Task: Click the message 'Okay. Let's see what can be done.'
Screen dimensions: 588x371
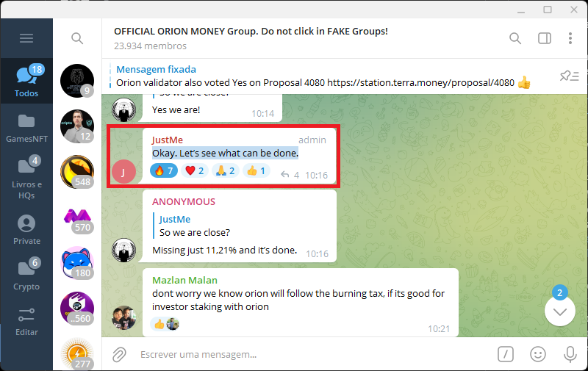Action: pyautogui.click(x=225, y=154)
